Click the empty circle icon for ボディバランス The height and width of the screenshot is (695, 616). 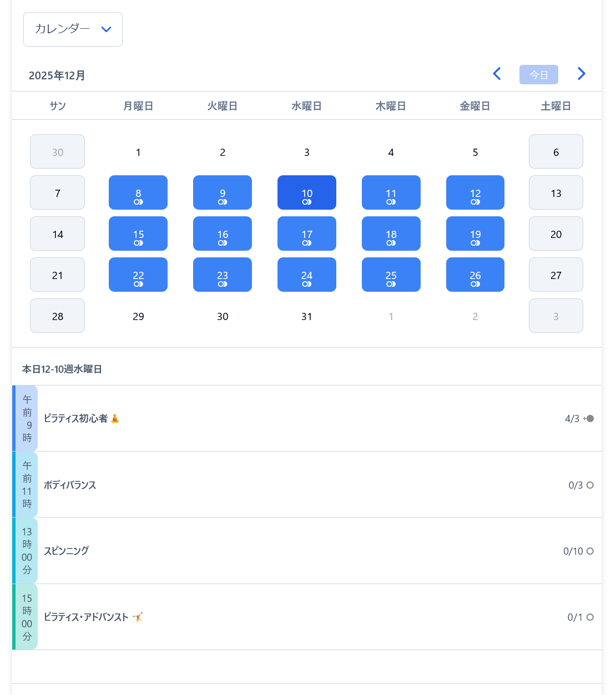tap(590, 485)
